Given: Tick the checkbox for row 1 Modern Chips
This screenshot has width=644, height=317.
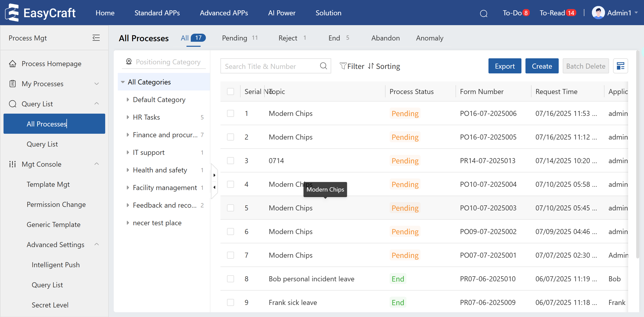Looking at the screenshot, I should [230, 113].
